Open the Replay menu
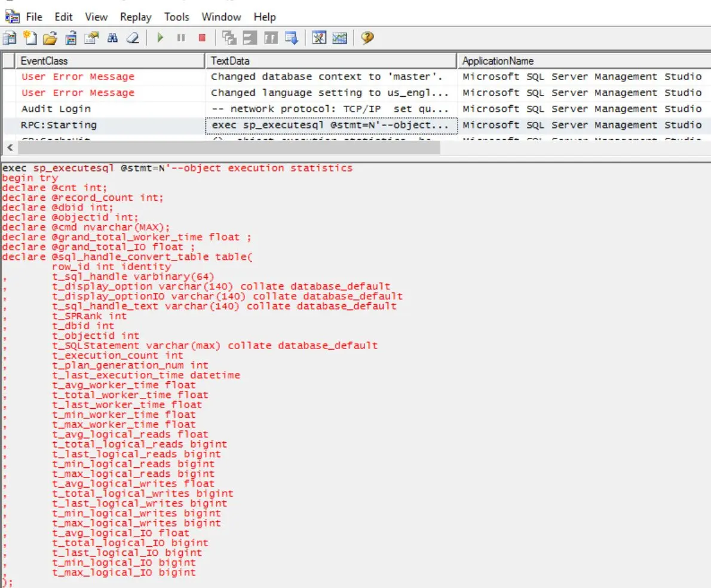The width and height of the screenshot is (711, 588). (136, 17)
